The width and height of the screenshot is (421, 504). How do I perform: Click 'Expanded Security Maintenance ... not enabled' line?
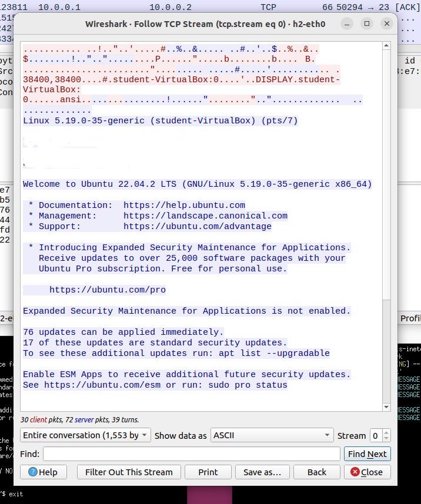click(x=186, y=311)
